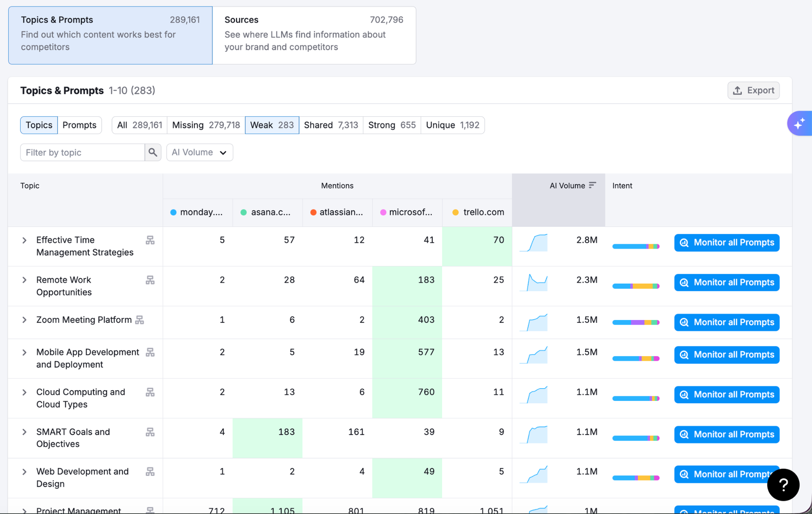This screenshot has height=514, width=812.
Task: Open the help question mark bubble
Action: point(783,485)
